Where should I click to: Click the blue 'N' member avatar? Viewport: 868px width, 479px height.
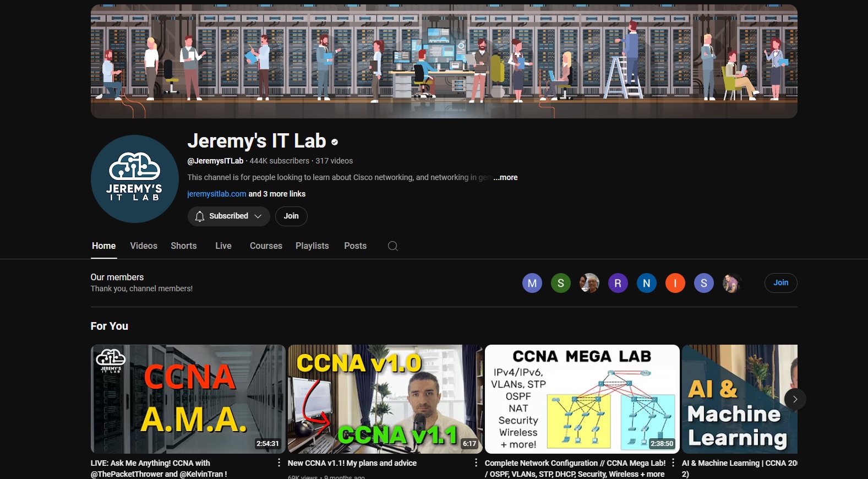[647, 283]
